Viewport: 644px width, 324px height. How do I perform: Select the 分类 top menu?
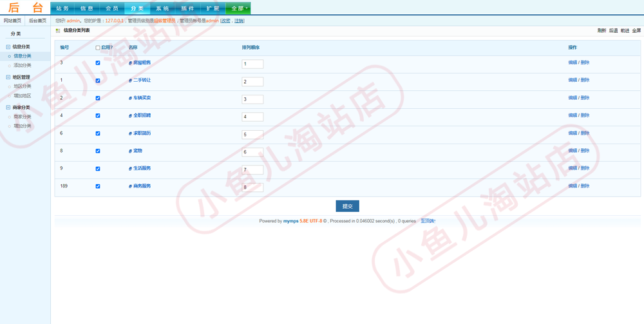pyautogui.click(x=137, y=8)
